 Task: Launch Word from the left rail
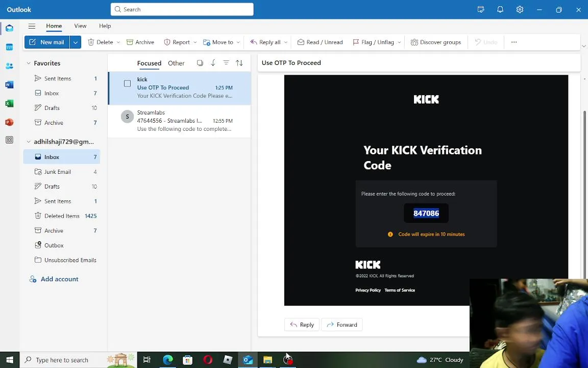pos(9,84)
